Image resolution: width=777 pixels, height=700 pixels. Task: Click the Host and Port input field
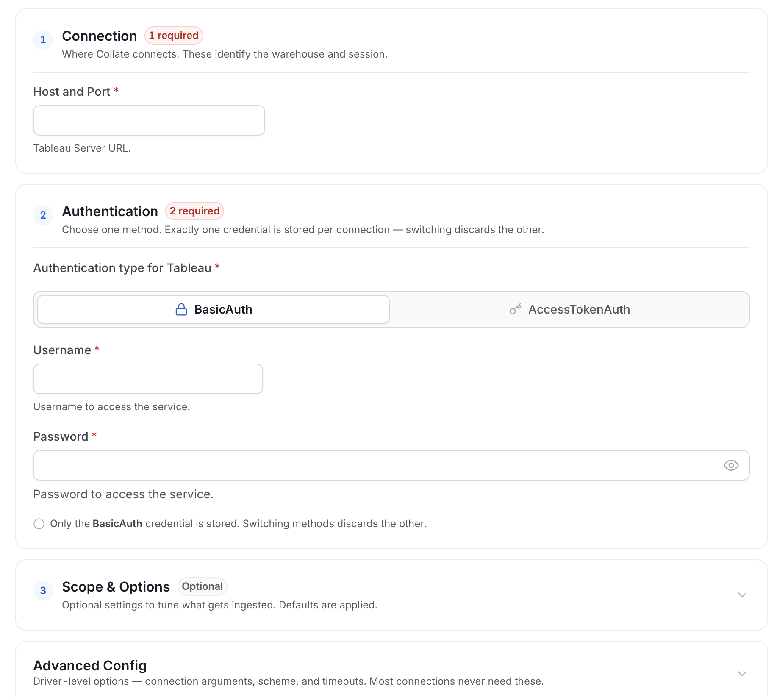pos(149,120)
